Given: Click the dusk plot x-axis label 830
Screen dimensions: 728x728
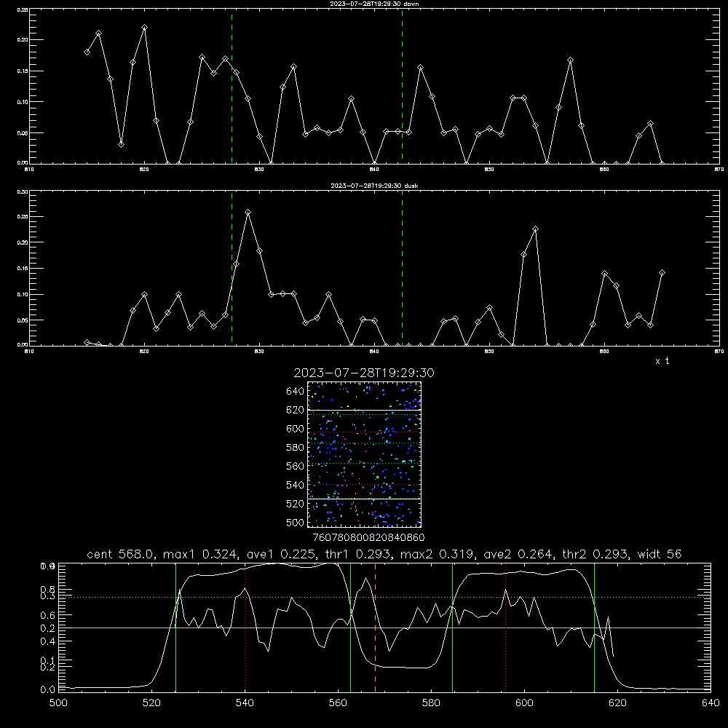Looking at the screenshot, I should coord(260,352).
